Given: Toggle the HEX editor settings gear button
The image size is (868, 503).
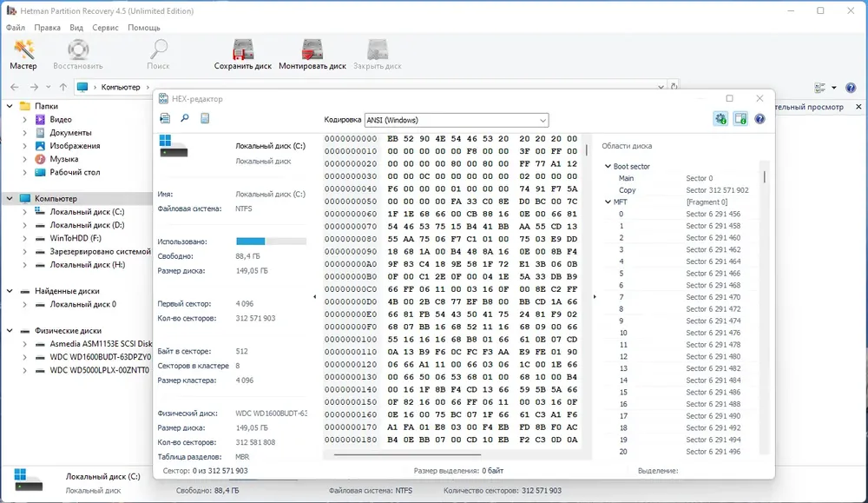Looking at the screenshot, I should pyautogui.click(x=720, y=119).
